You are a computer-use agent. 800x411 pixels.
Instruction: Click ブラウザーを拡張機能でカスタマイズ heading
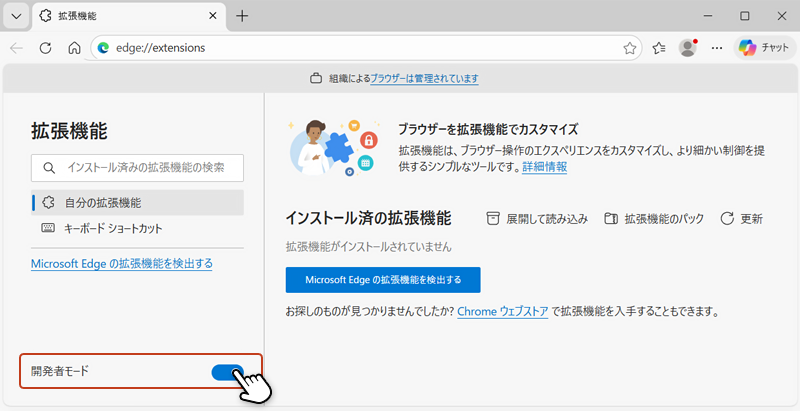point(488,130)
